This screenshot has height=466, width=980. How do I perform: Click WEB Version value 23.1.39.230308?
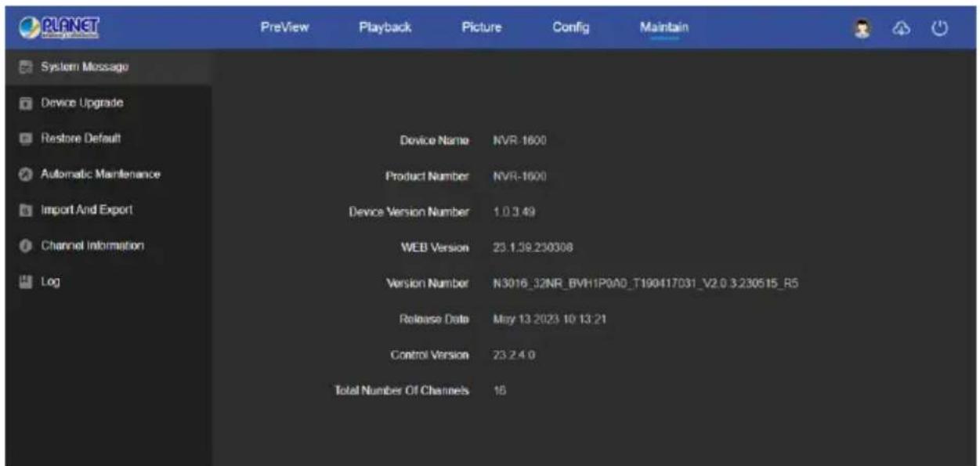point(532,247)
